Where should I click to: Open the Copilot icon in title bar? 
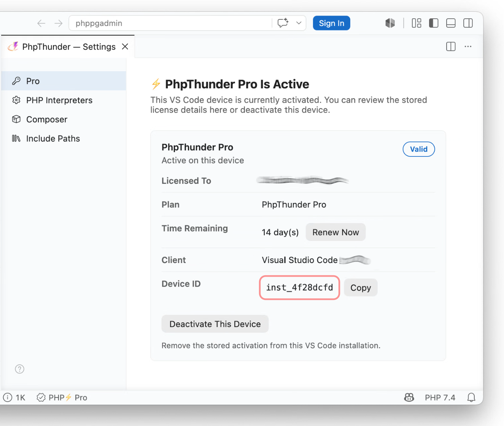pos(390,23)
